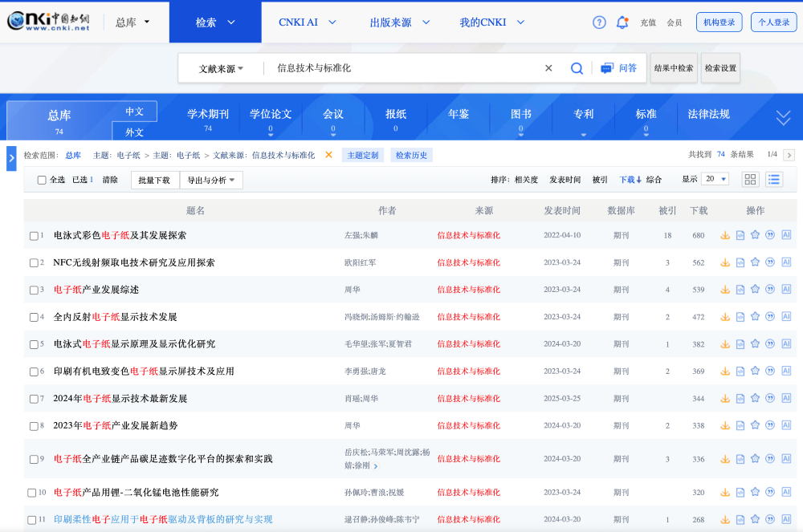The width and height of the screenshot is (803, 532).
Task: Click the help question mark icon
Action: click(x=599, y=22)
